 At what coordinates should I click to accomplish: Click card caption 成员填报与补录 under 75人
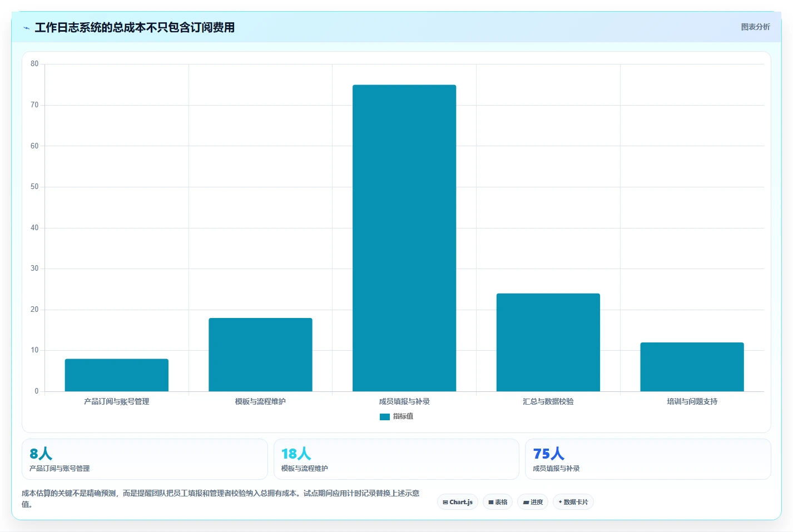(x=556, y=469)
